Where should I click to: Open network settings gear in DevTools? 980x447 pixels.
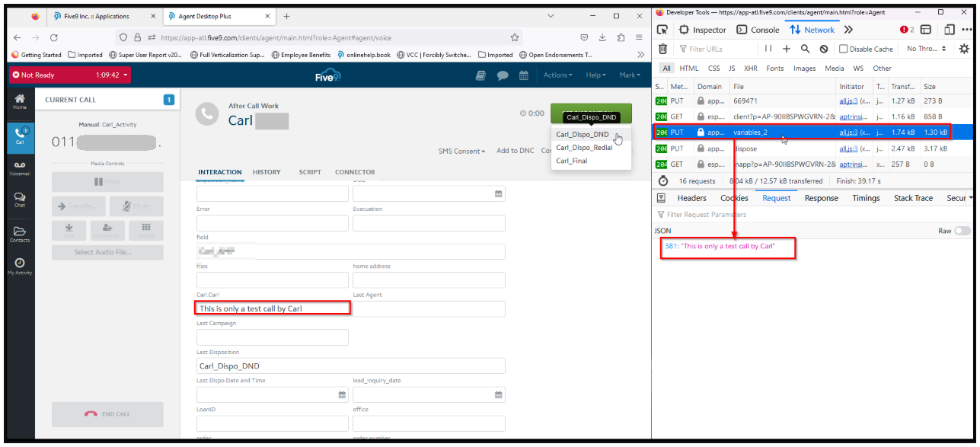pos(964,49)
